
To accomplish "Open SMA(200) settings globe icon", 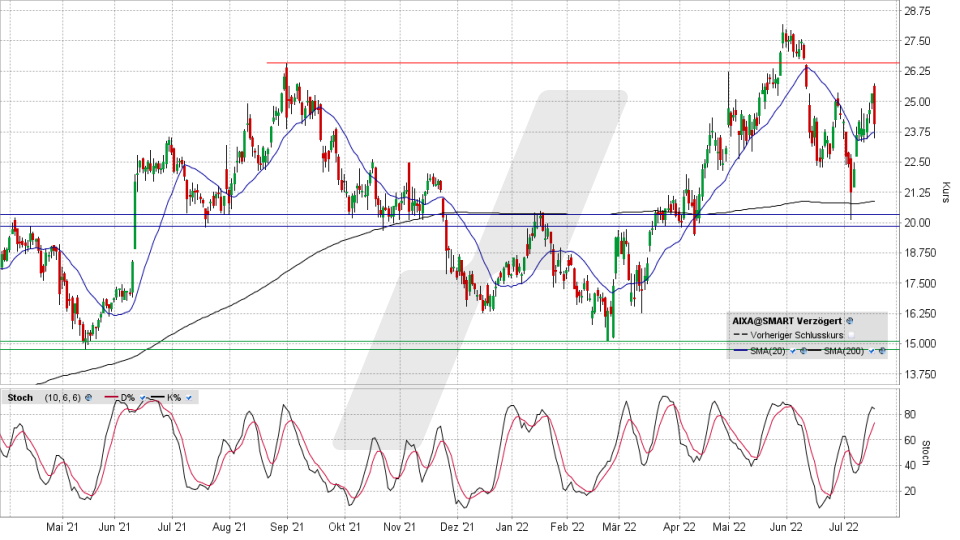I will tap(882, 351).
